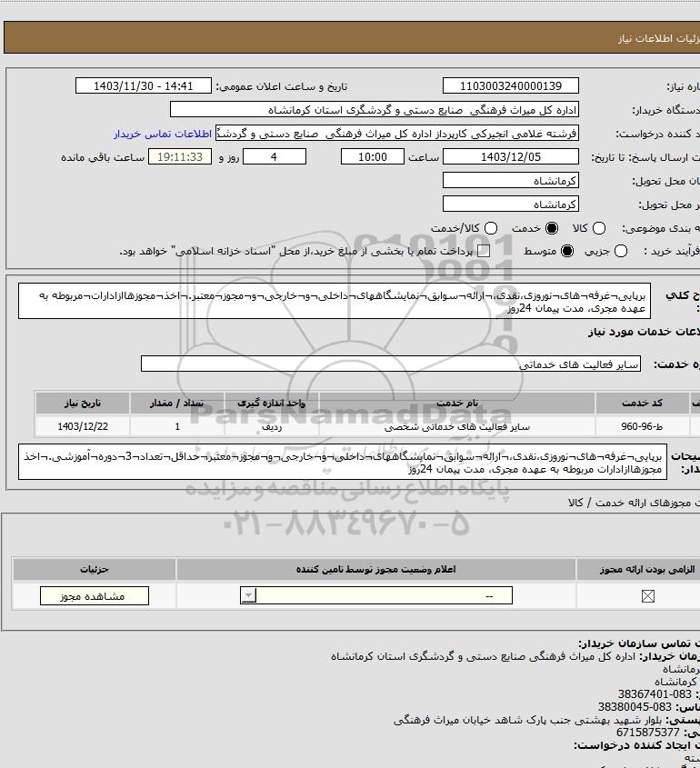The width and height of the screenshot is (700, 768).
Task: Select the کالا radio button
Action: click(599, 228)
